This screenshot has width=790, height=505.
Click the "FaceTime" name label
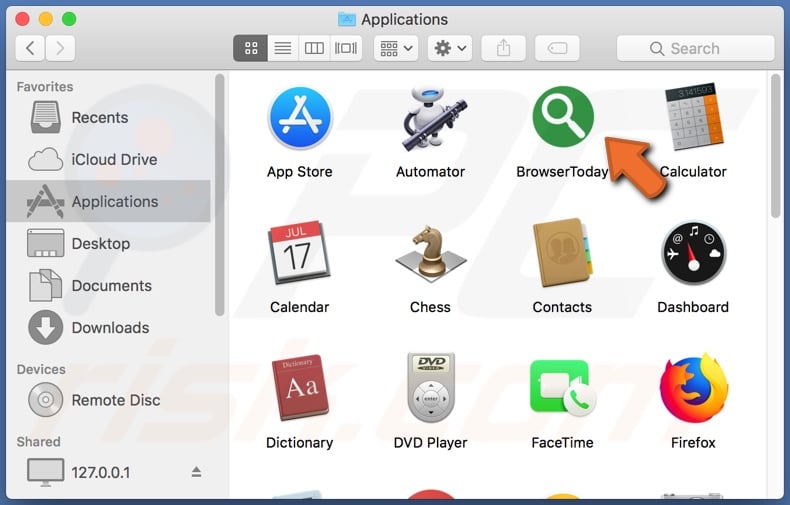(x=562, y=443)
